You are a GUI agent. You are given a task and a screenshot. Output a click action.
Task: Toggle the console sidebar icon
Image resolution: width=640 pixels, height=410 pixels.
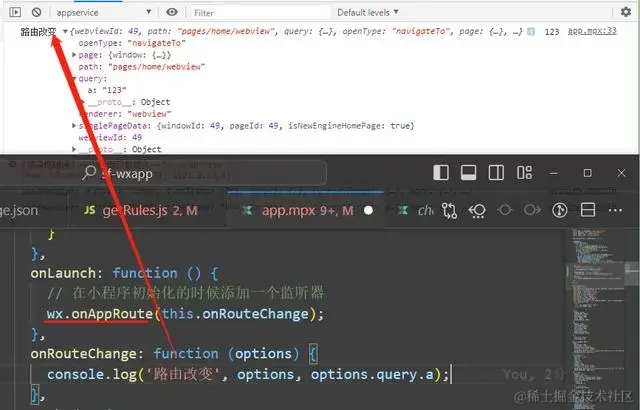15,12
